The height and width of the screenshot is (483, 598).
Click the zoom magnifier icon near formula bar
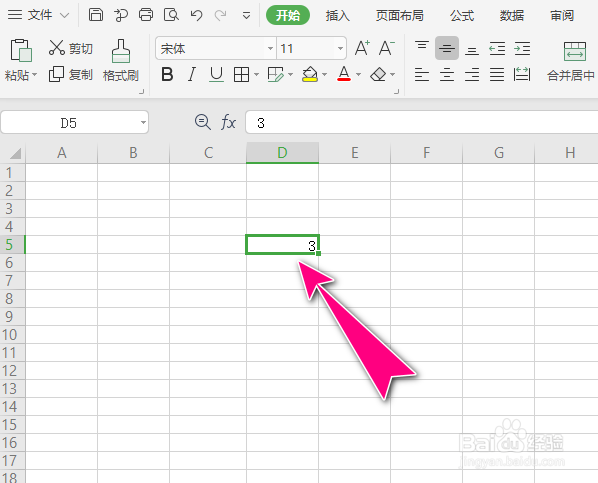203,122
